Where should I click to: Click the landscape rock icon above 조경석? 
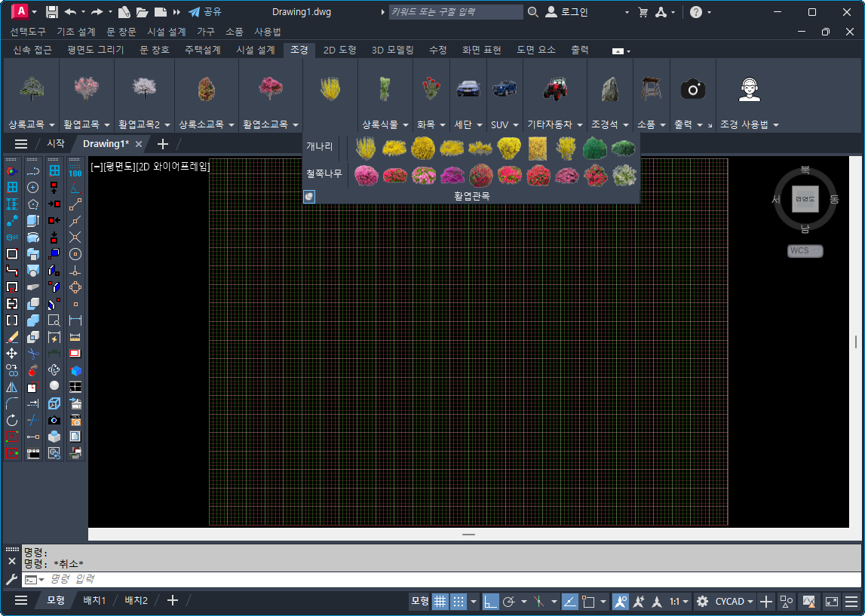[609, 90]
